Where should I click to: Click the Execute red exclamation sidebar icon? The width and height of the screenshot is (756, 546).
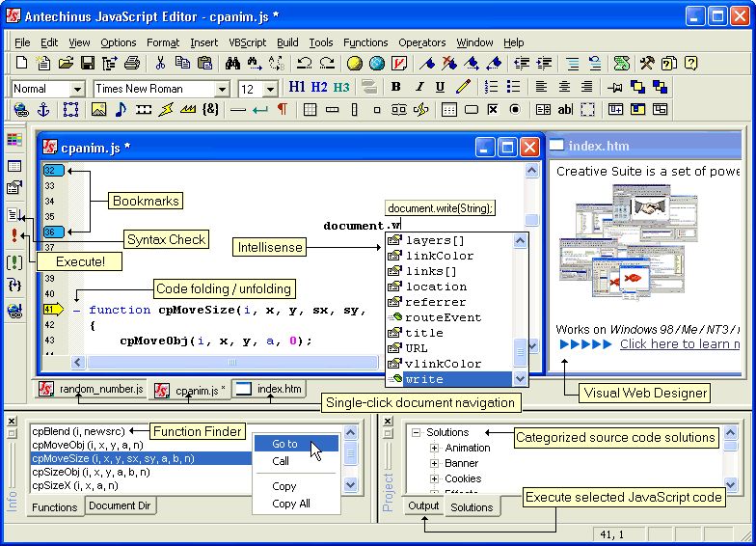pyautogui.click(x=13, y=236)
